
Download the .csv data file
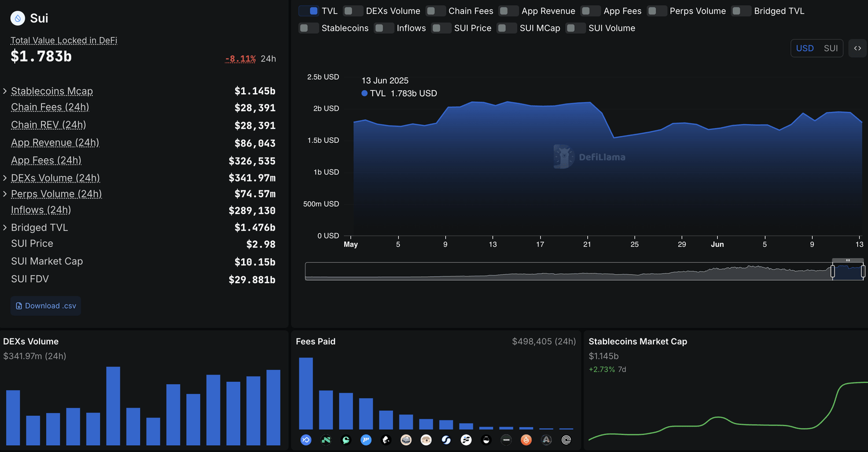46,306
